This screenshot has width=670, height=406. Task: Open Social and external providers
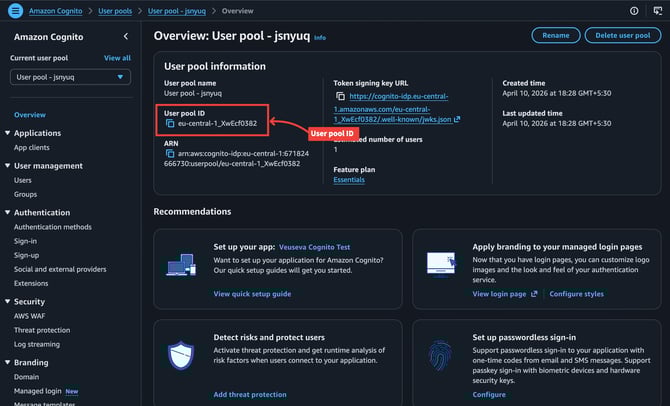pyautogui.click(x=60, y=269)
